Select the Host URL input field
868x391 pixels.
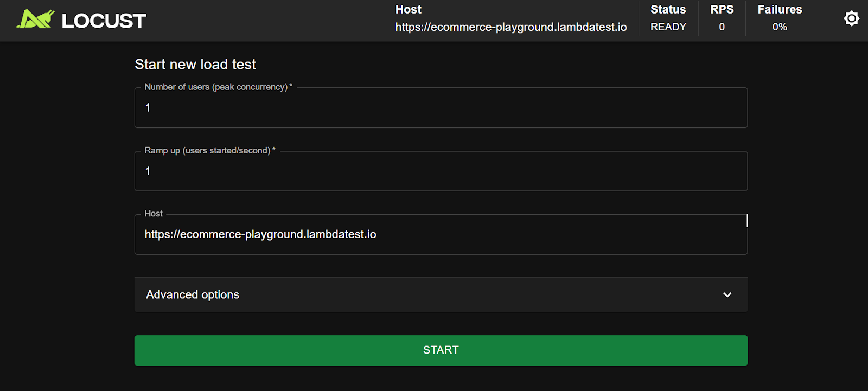(x=441, y=234)
